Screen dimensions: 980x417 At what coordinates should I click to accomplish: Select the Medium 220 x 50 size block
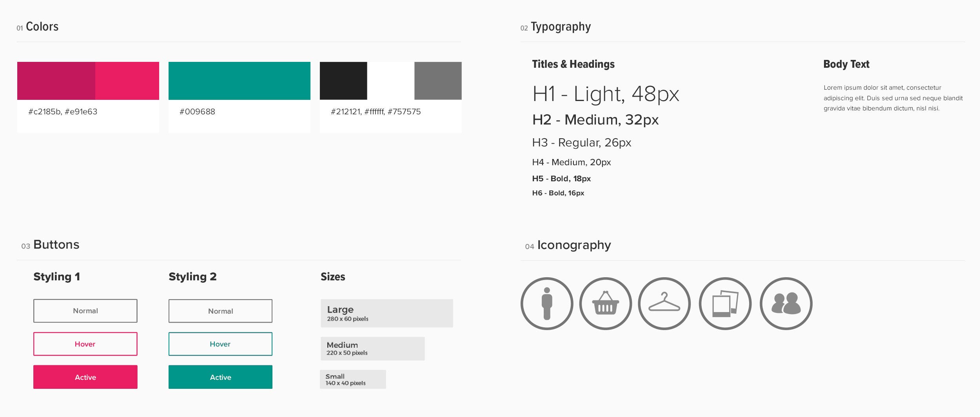(373, 348)
